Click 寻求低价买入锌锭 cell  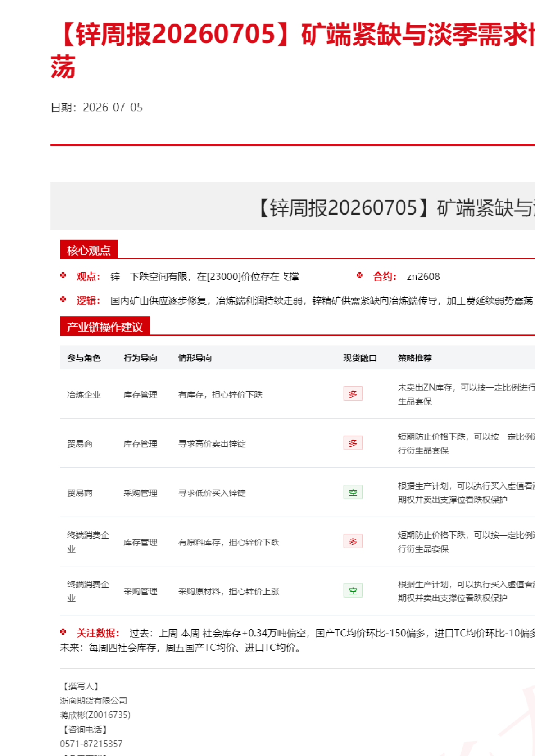tap(212, 493)
